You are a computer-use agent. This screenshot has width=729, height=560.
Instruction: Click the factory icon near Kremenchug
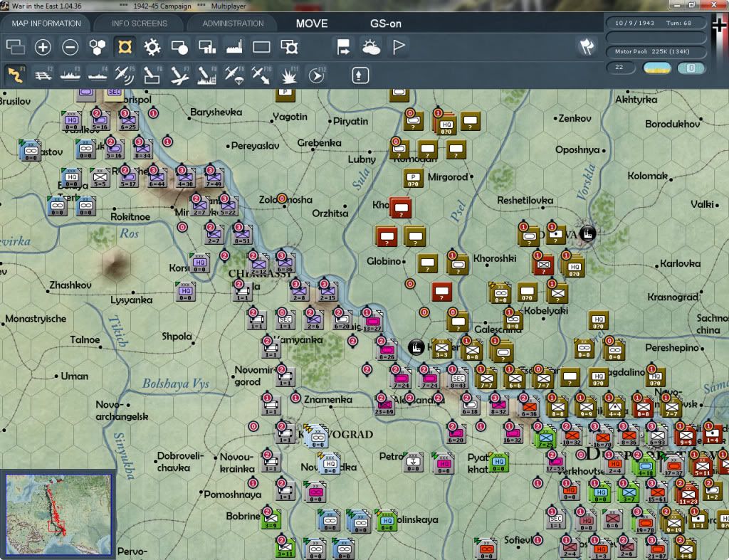pos(416,347)
